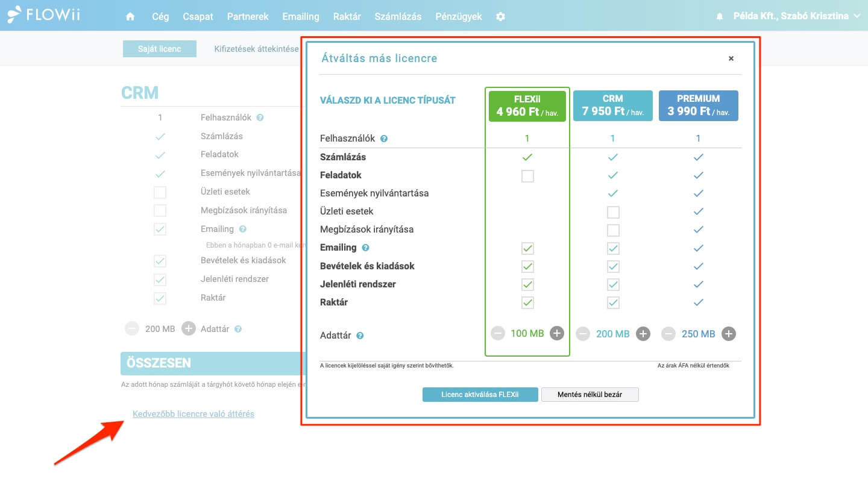Toggle Üzleti esetek checkbox in CRM column
This screenshot has height=494, width=868.
pyautogui.click(x=613, y=212)
